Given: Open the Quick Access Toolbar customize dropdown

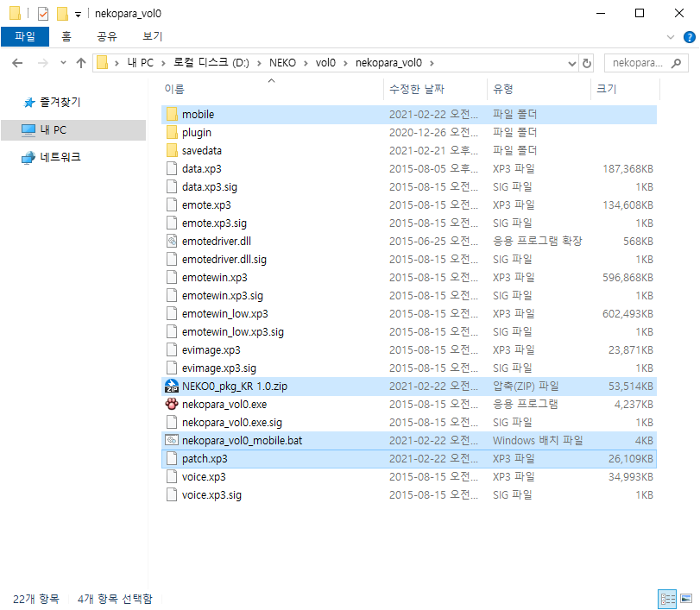Looking at the screenshot, I should tap(79, 15).
